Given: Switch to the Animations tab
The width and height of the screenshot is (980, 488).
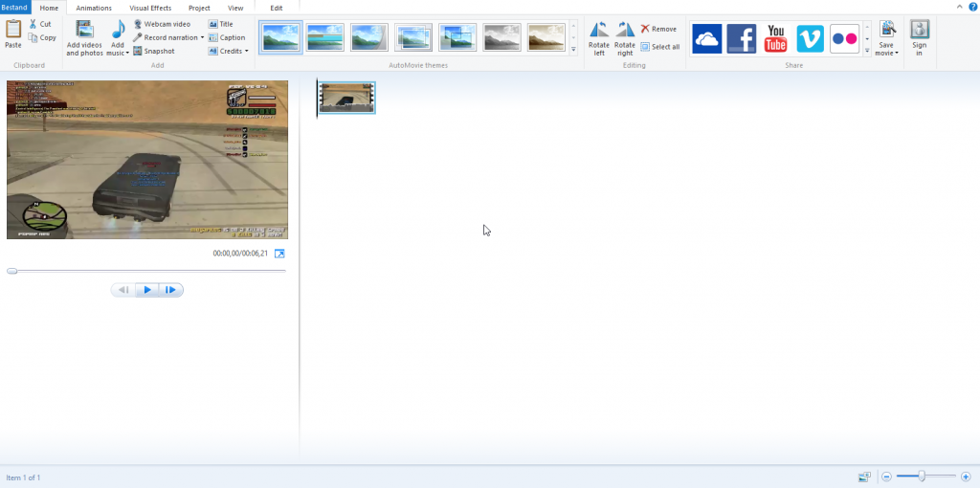Looking at the screenshot, I should pyautogui.click(x=94, y=8).
